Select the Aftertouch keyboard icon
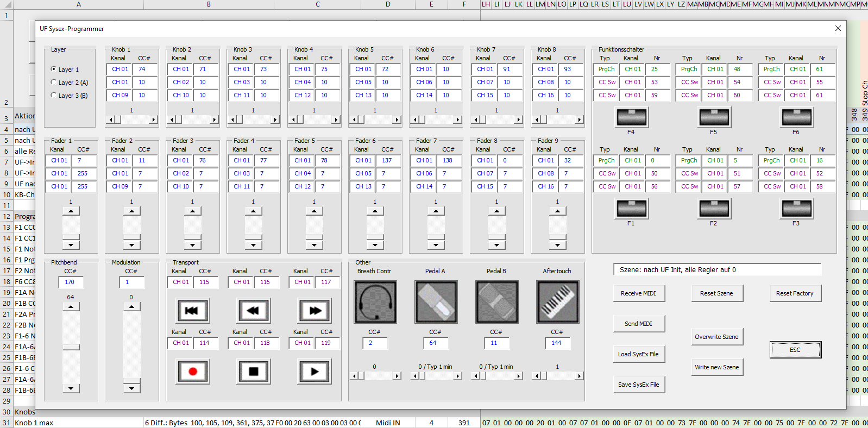This screenshot has height=428, width=868. click(x=557, y=302)
